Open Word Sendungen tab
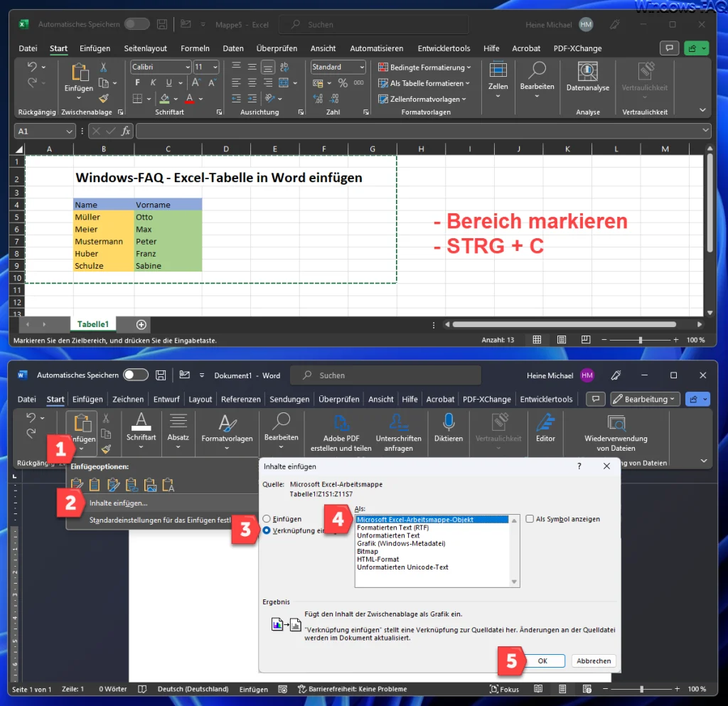 coord(289,399)
